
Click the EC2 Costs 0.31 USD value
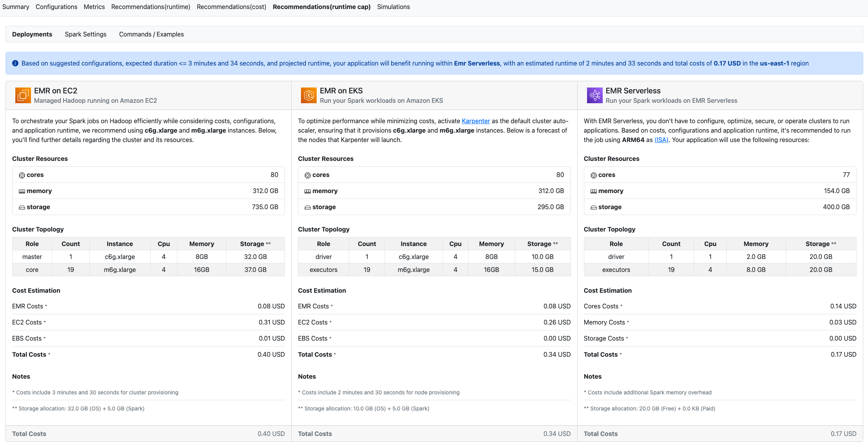[272, 322]
